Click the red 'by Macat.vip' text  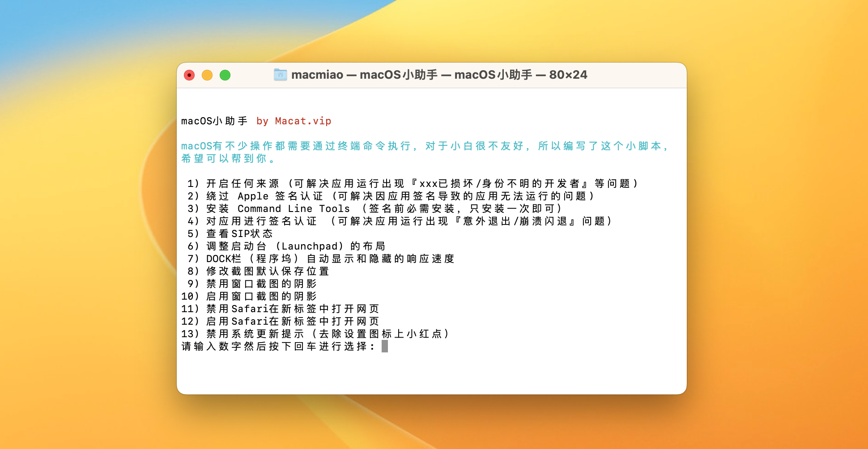click(x=294, y=121)
